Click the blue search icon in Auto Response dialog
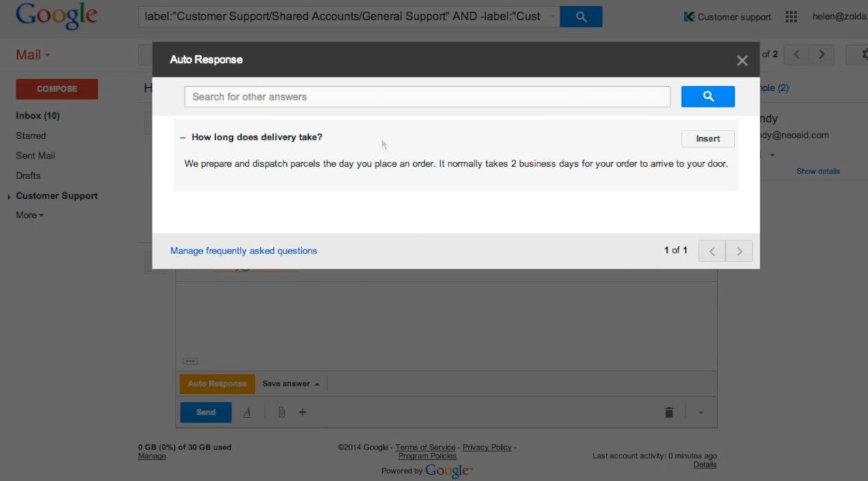The height and width of the screenshot is (481, 868). (708, 96)
